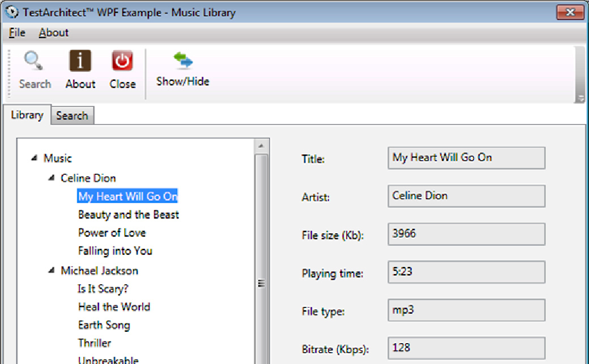Collapse the Music tree node
The image size is (589, 364).
[x=35, y=158]
